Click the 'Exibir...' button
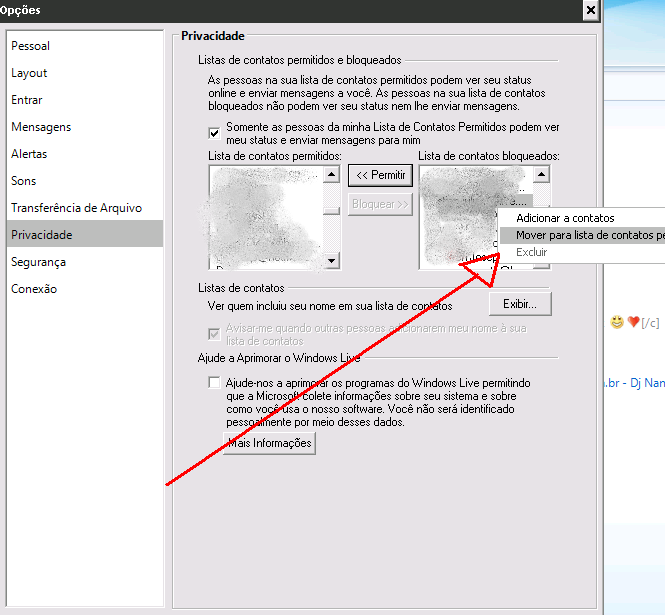The image size is (665, 615). click(520, 303)
